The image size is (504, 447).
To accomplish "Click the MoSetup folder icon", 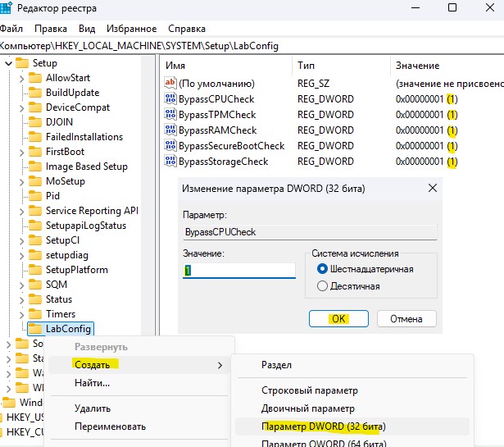I will [x=35, y=181].
